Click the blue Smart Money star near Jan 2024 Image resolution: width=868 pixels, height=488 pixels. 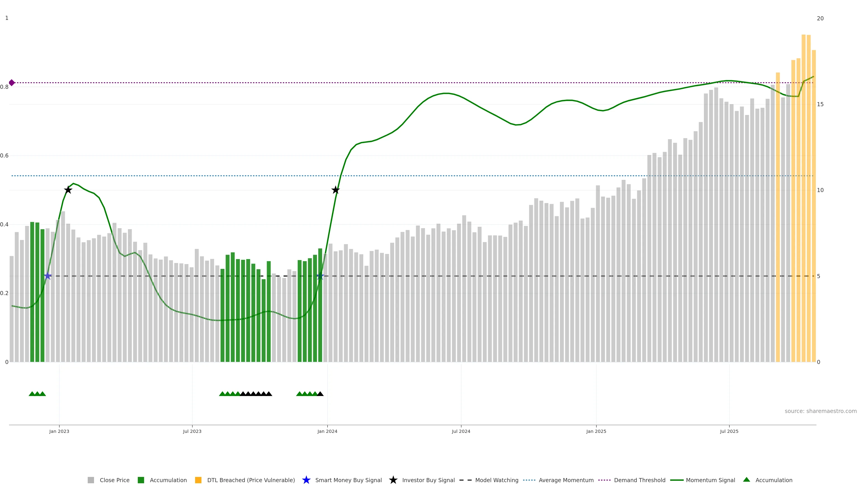(320, 276)
